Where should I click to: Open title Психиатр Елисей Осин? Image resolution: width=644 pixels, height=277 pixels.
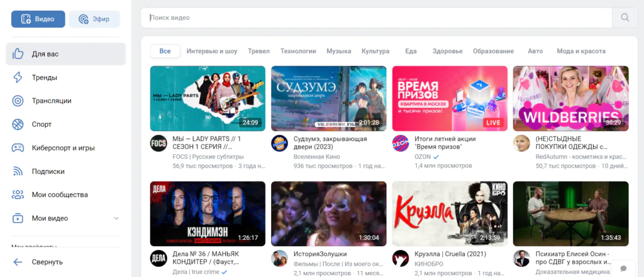point(574,257)
